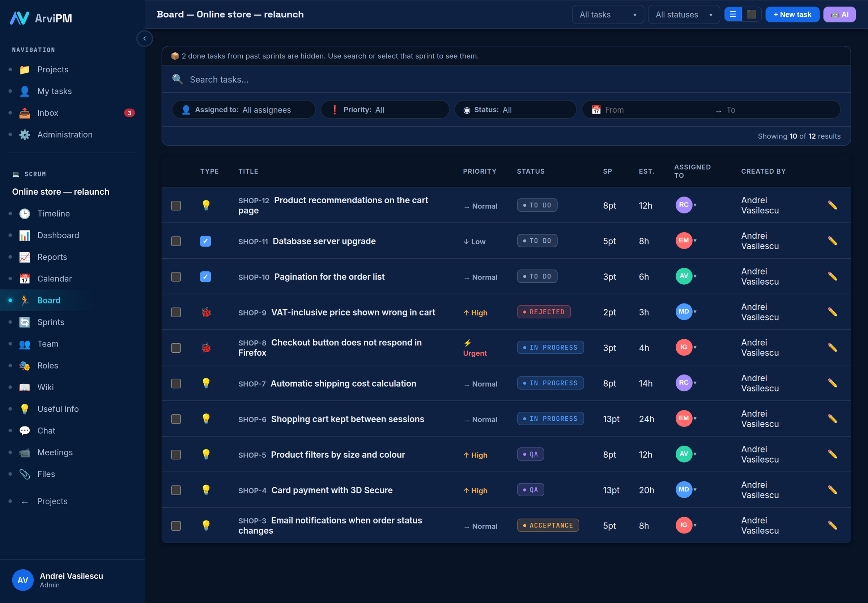Click the search magnifier icon
Viewport: 868px width, 603px height.
tap(178, 79)
